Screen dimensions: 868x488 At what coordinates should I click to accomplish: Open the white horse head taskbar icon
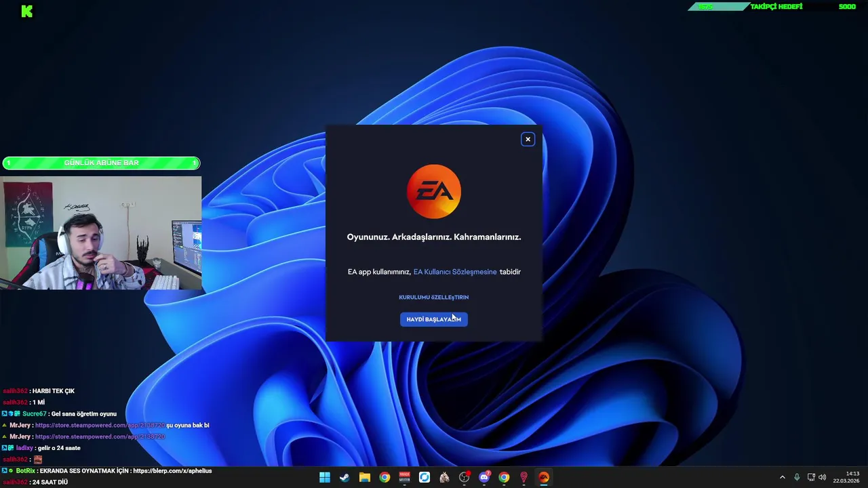[444, 477]
